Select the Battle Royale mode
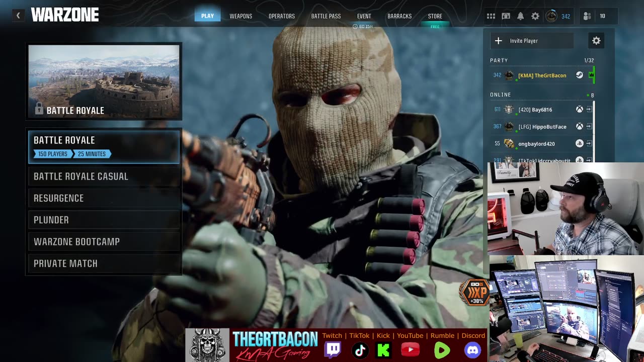Image resolution: width=644 pixels, height=362 pixels. click(x=104, y=147)
